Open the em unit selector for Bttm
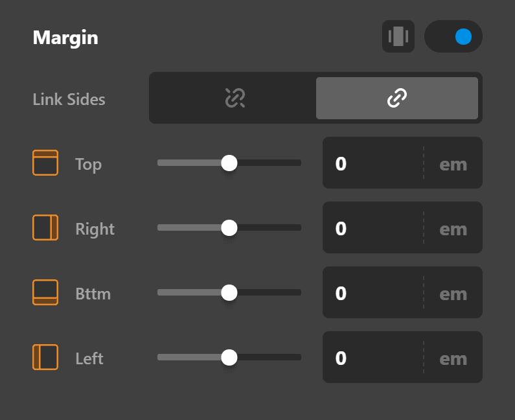 [453, 294]
